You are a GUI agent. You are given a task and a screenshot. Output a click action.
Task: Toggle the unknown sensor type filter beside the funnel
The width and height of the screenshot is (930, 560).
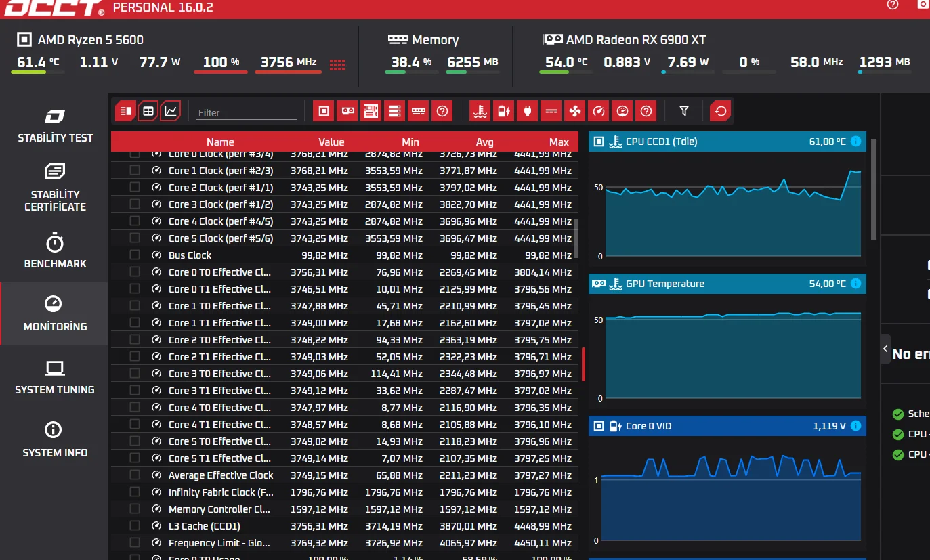point(646,110)
